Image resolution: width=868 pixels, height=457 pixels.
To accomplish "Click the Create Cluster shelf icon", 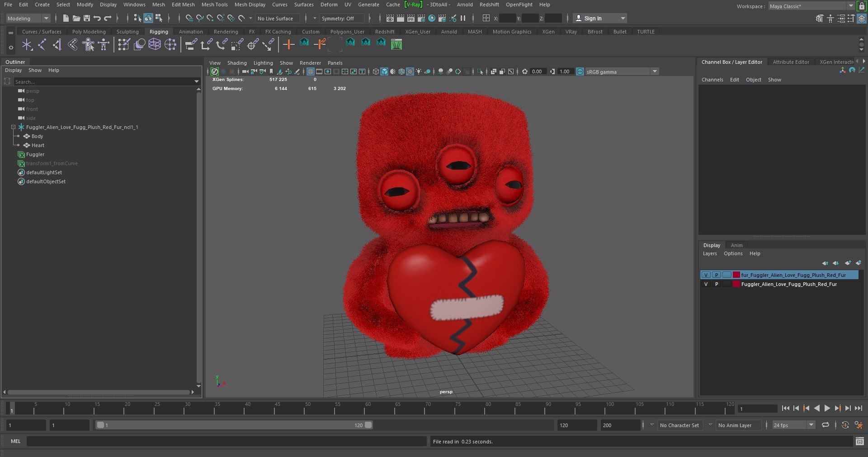I will pyautogui.click(x=170, y=44).
